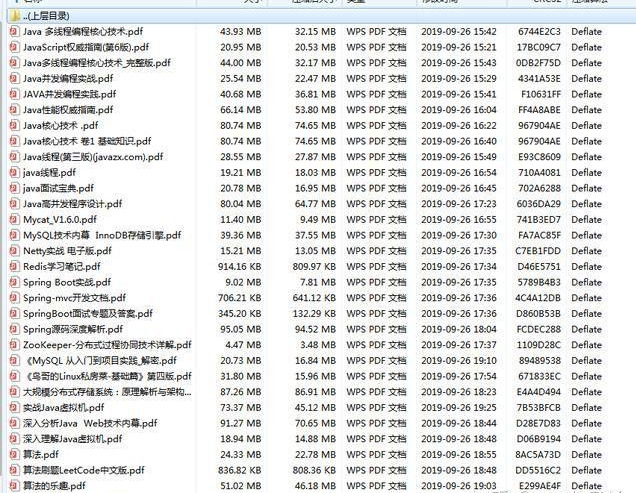636x493 pixels.
Task: Select file name Java性能权威指南.pdf
Action: click(x=68, y=110)
